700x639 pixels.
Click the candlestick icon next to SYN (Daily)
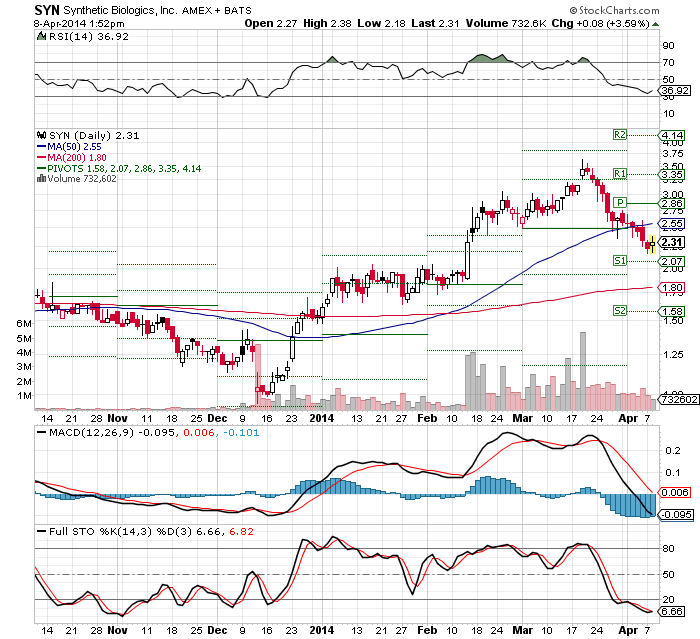pos(42,135)
